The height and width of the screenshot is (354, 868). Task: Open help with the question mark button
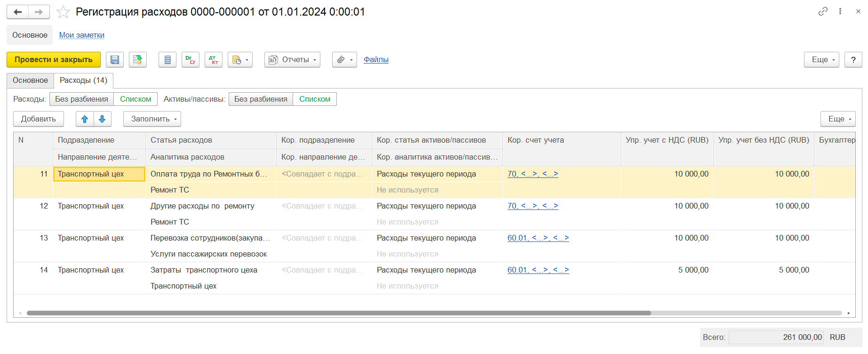853,60
